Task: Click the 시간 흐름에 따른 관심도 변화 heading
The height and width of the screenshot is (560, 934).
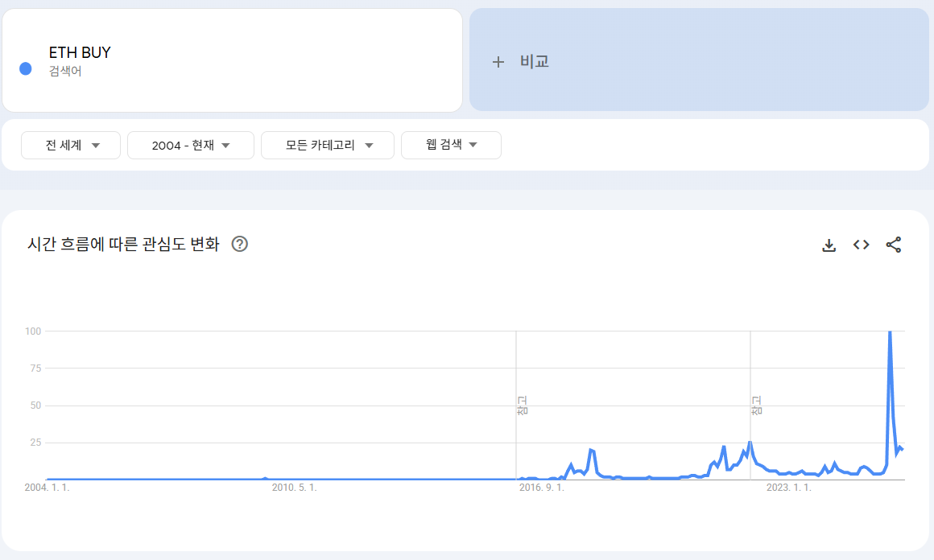Action: (123, 245)
